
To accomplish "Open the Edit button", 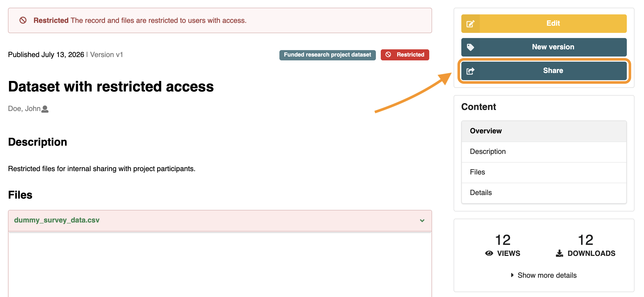I will 544,24.
